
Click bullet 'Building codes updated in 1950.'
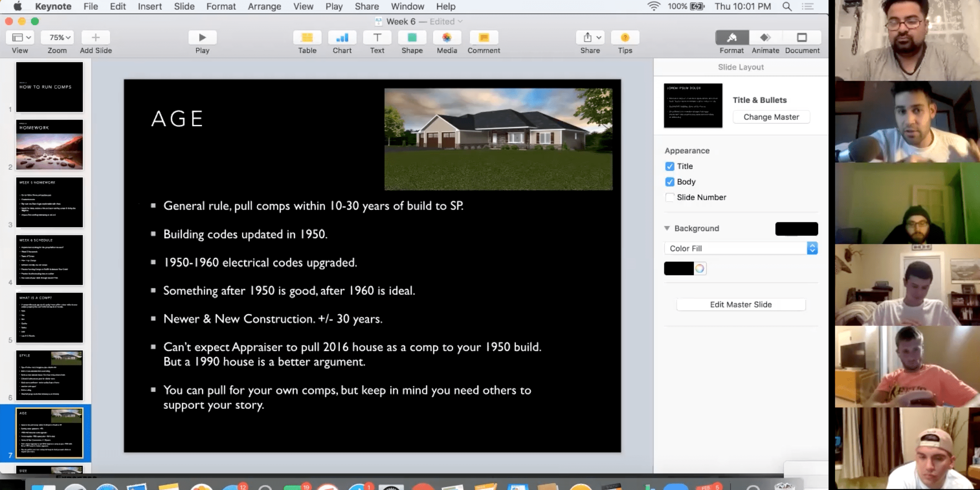[245, 234]
